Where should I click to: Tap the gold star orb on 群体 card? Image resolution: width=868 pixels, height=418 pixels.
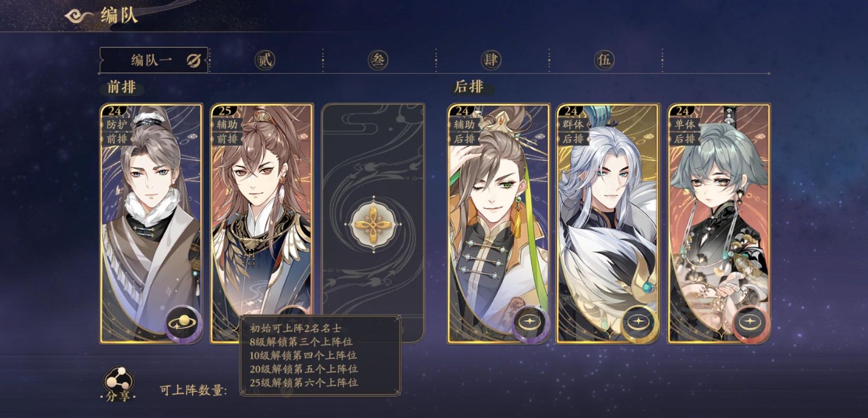[x=640, y=323]
